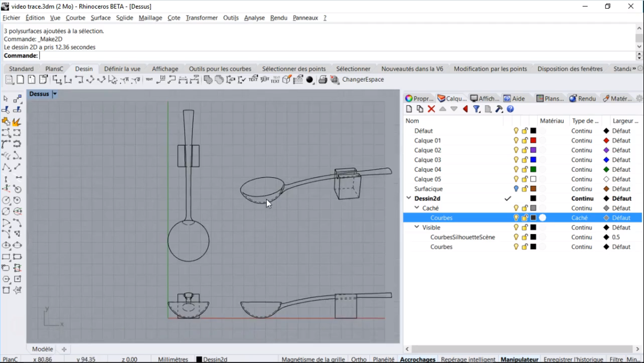
Task: Open the Fichier menu
Action: tap(11, 18)
